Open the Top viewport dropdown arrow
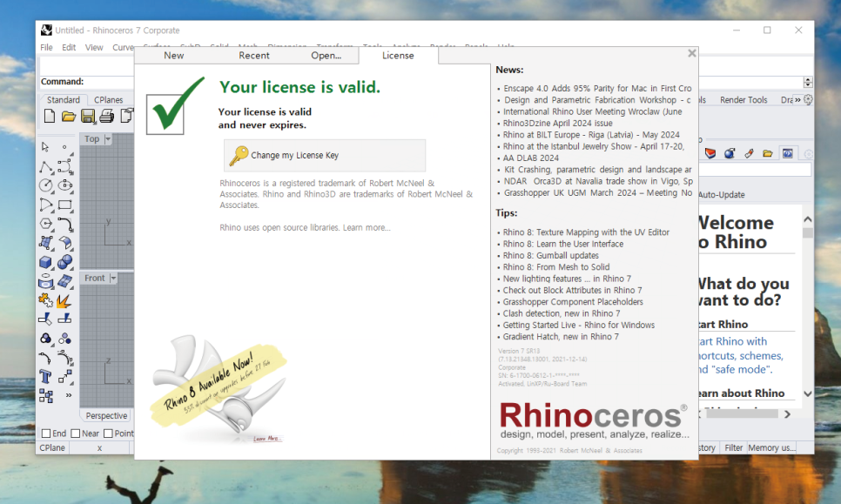This screenshot has height=504, width=841. (108, 139)
